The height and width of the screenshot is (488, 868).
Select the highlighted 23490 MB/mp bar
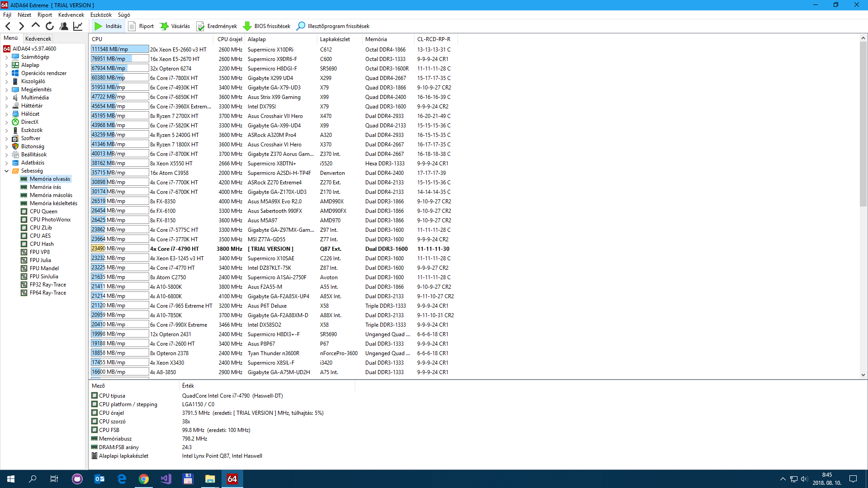tap(120, 249)
